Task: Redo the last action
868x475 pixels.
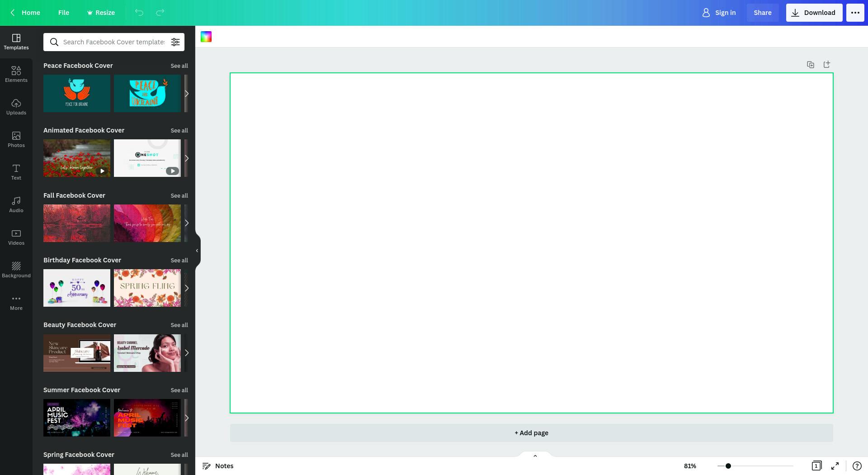Action: point(160,13)
